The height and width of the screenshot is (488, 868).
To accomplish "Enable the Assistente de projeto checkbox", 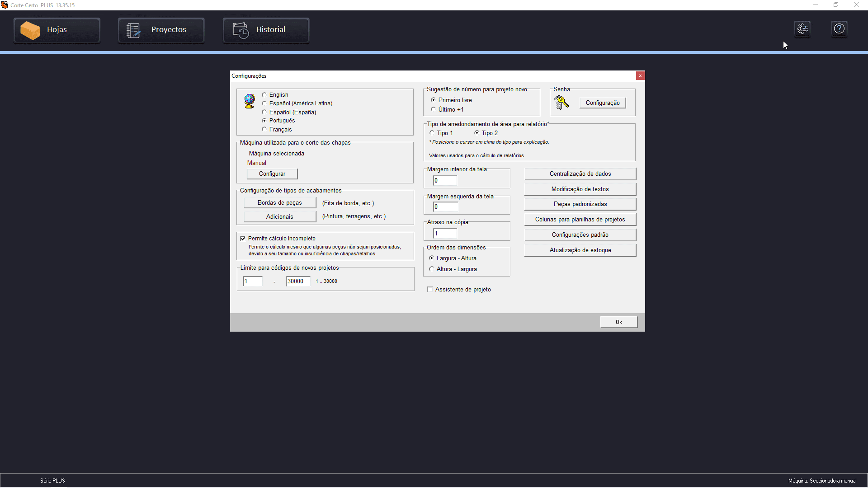I will click(x=430, y=289).
